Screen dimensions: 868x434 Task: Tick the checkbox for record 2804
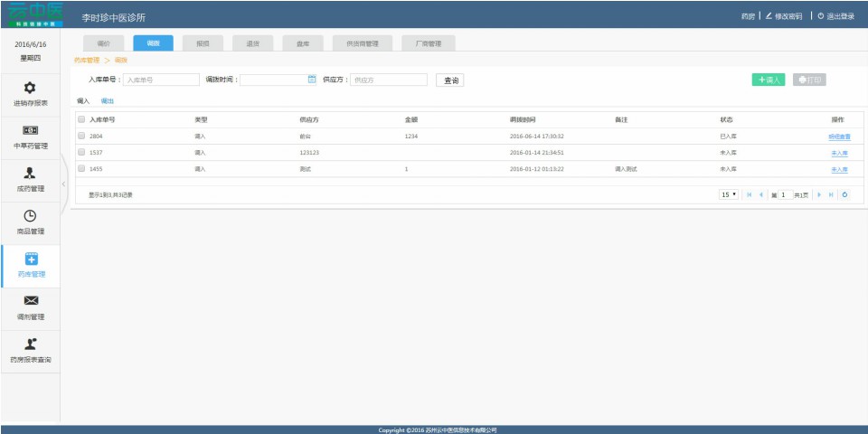(81, 137)
